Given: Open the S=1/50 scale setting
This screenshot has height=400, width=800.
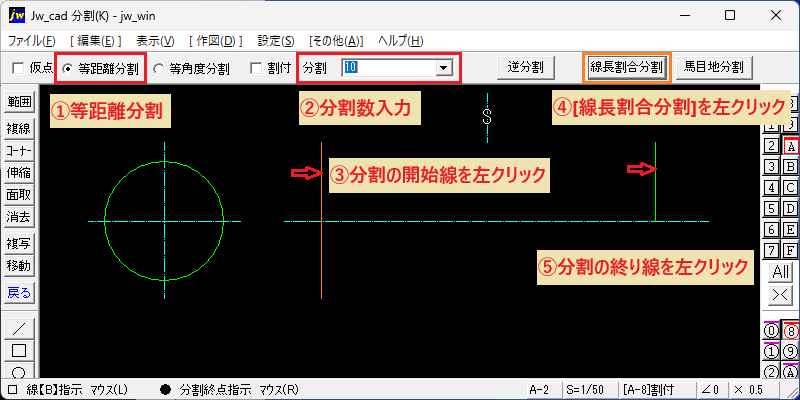Looking at the screenshot, I should (x=588, y=390).
